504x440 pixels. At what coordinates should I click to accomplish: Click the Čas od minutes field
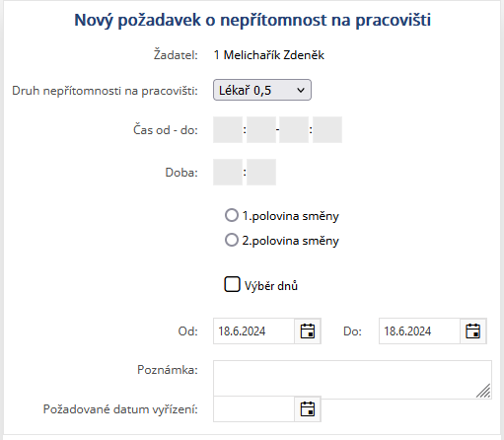pyautogui.click(x=261, y=129)
